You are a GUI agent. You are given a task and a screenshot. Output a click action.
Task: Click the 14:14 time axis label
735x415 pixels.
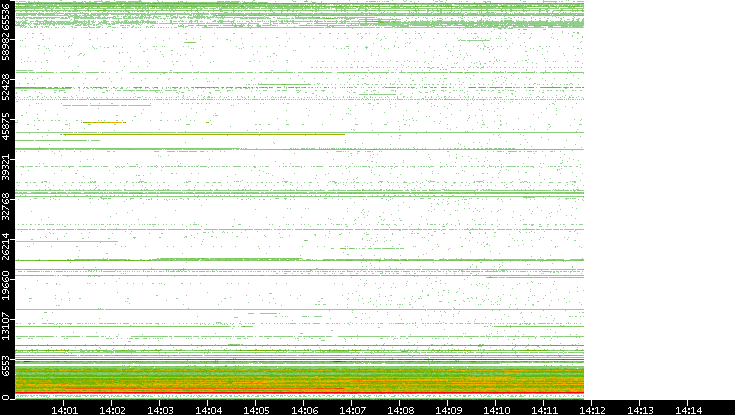(x=688, y=409)
